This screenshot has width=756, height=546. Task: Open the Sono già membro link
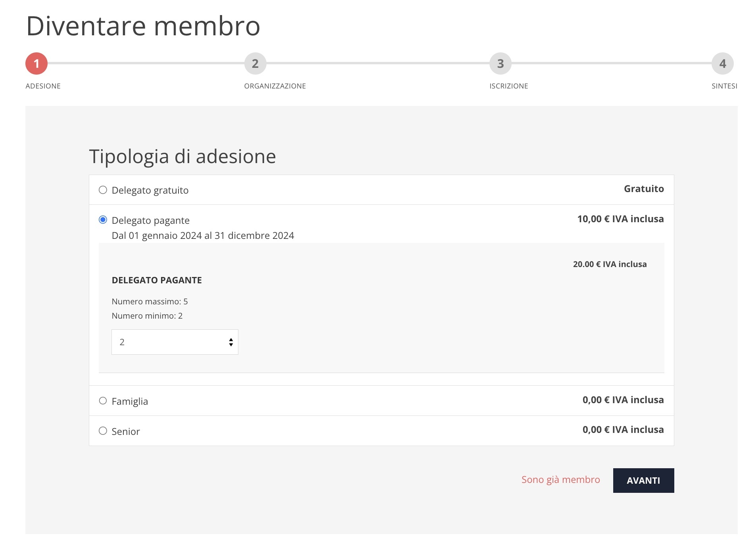click(x=560, y=480)
